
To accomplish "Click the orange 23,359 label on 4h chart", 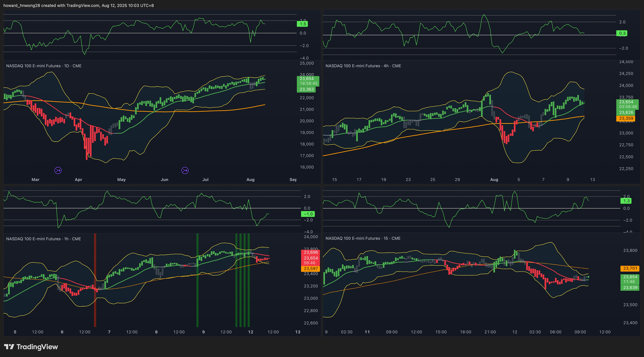I will coord(626,118).
